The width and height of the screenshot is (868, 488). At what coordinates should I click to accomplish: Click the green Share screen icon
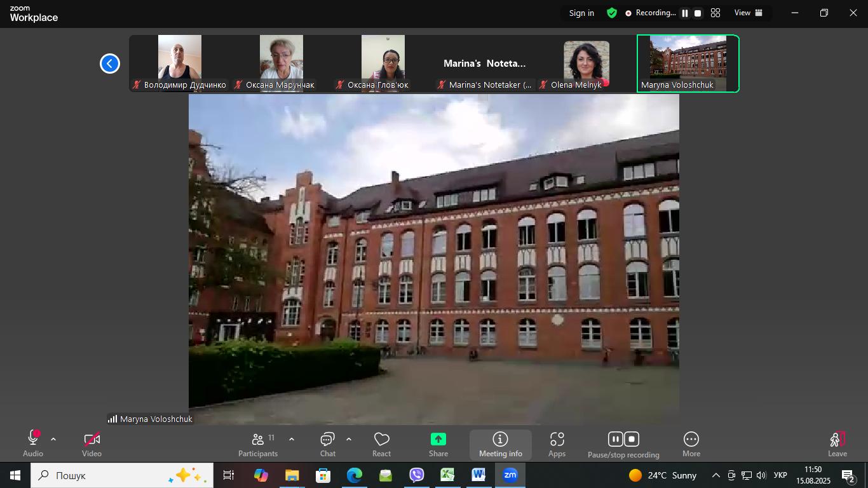(438, 440)
